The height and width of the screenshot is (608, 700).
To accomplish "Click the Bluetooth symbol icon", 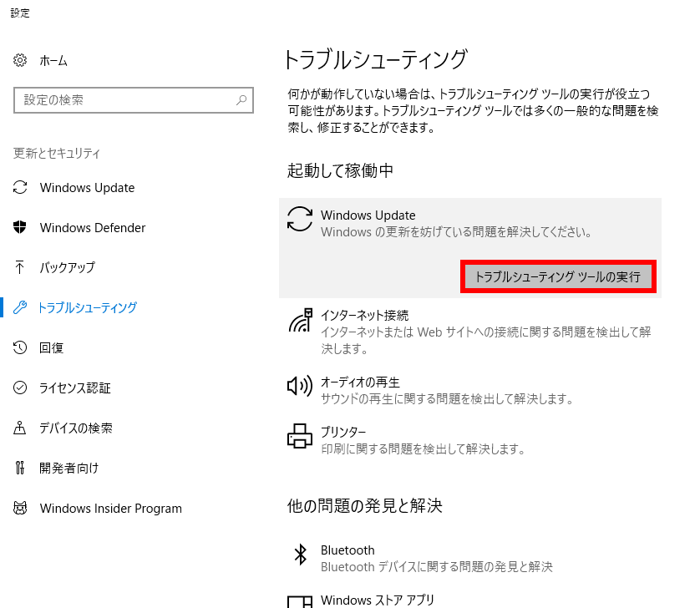I will [301, 555].
